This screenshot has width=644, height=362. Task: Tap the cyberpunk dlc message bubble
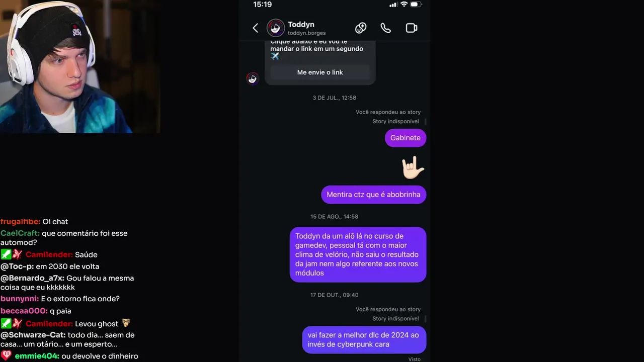coord(364,340)
